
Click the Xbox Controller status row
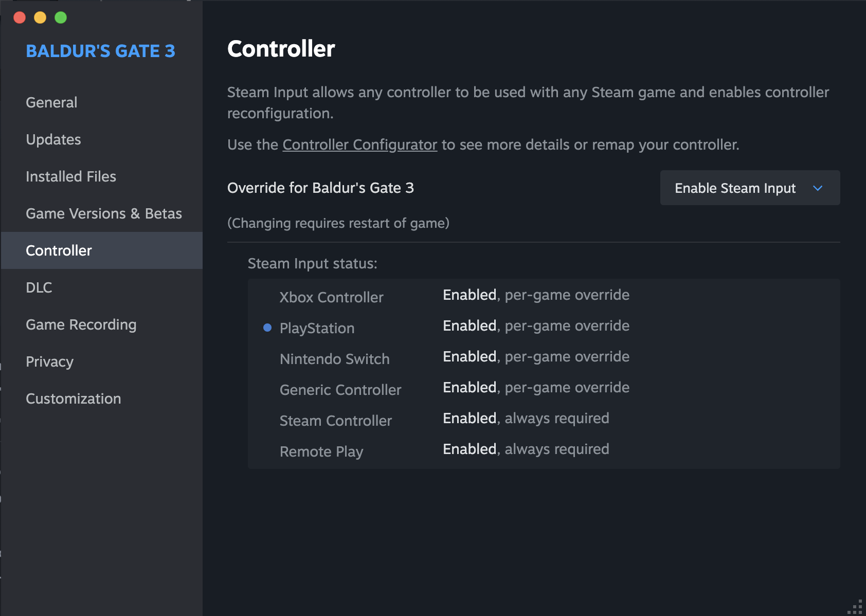[x=332, y=297]
